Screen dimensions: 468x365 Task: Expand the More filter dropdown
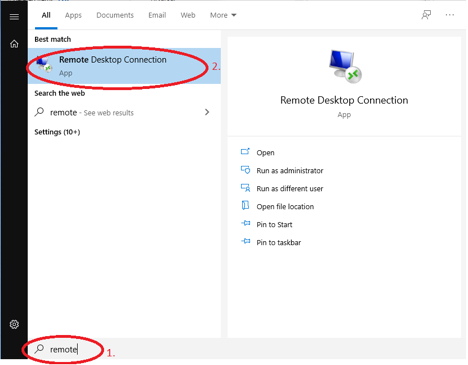coord(223,15)
